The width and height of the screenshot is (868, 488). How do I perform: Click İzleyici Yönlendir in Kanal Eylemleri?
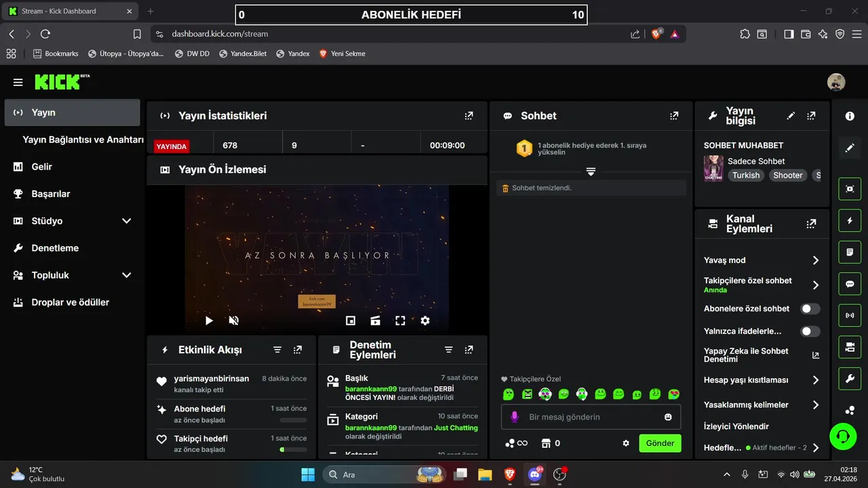coord(736,426)
